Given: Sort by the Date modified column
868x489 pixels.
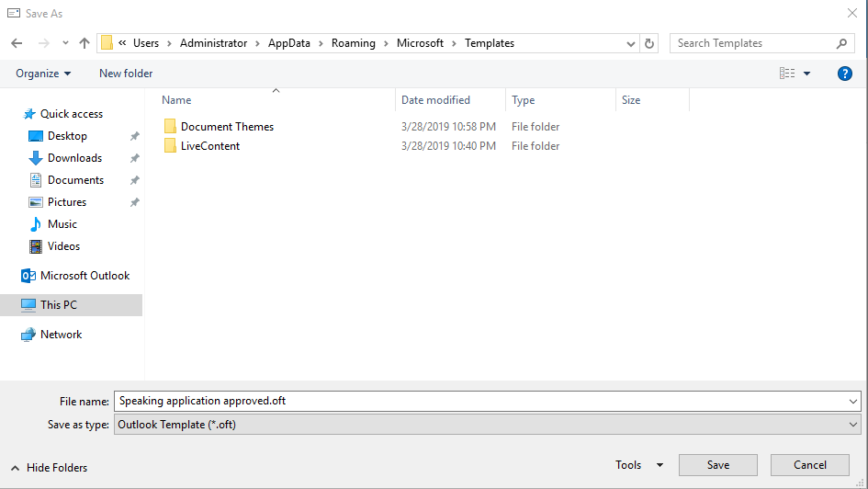Looking at the screenshot, I should click(435, 100).
